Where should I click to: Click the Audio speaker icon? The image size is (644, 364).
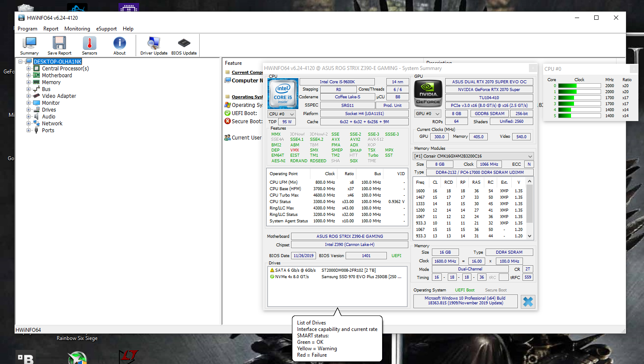37,116
